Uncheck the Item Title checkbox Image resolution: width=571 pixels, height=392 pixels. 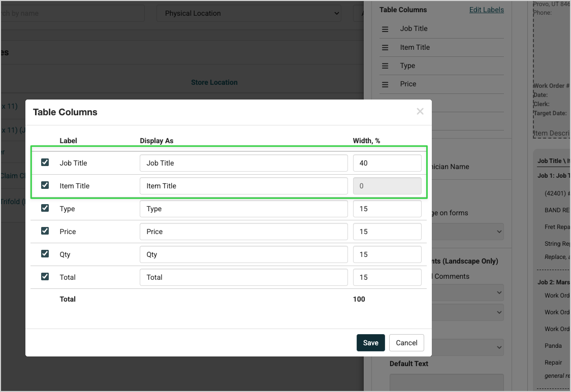click(x=45, y=185)
